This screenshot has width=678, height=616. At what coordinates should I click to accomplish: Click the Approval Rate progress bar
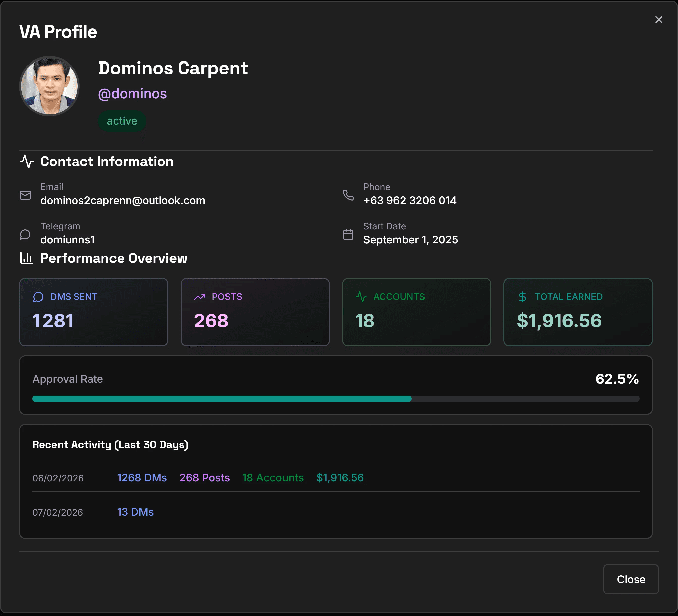[336, 398]
